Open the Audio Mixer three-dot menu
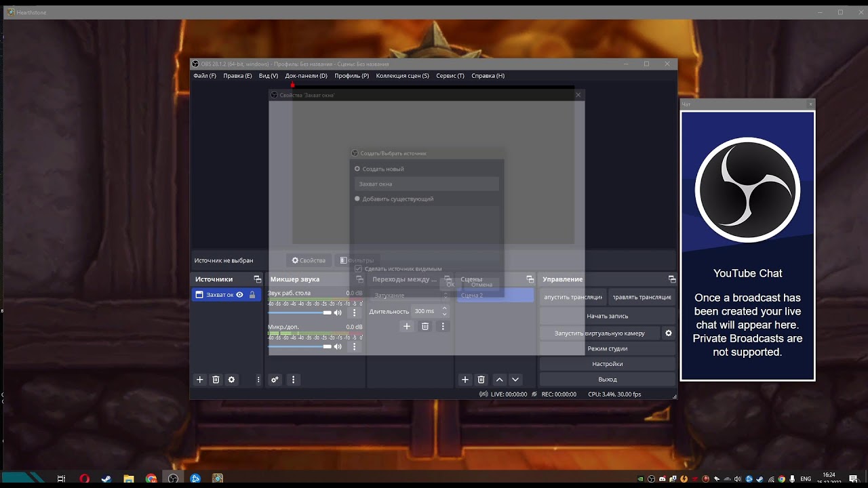This screenshot has height=488, width=868. click(293, 380)
